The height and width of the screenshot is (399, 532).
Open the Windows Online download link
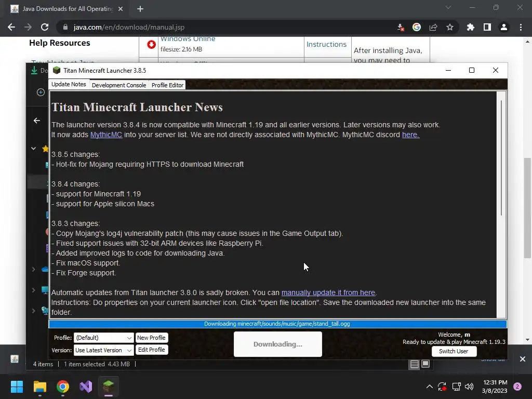188,39
